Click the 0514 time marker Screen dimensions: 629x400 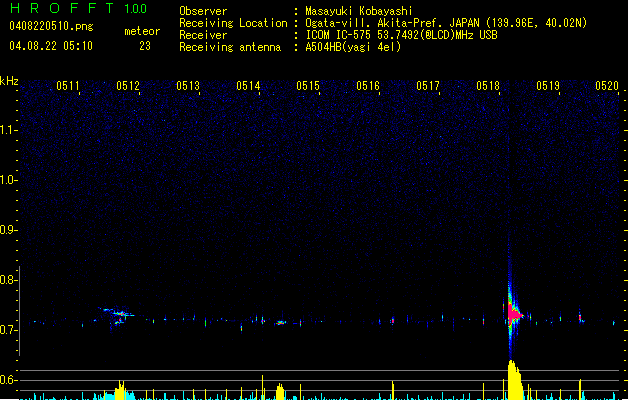(248, 86)
